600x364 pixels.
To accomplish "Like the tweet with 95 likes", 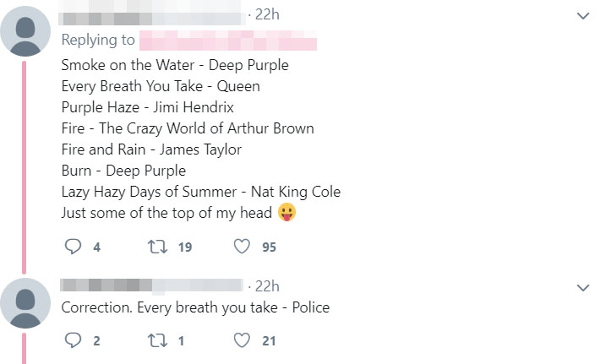I will click(x=243, y=247).
